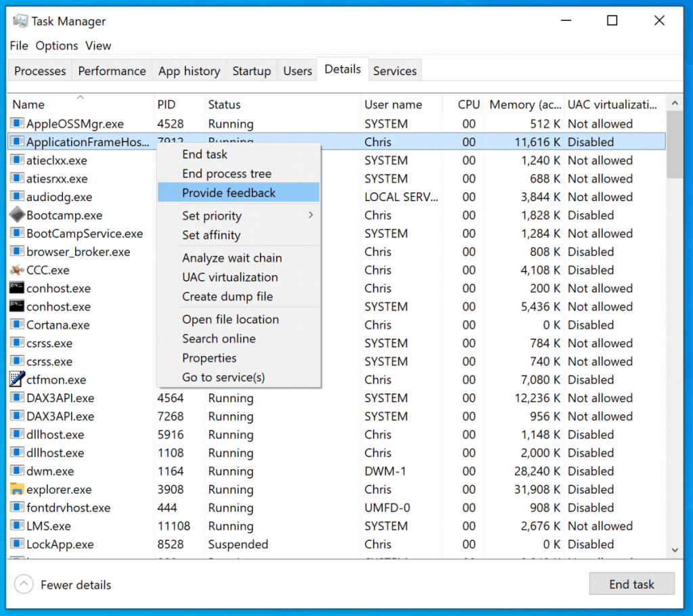Image resolution: width=693 pixels, height=616 pixels.
Task: Switch to the Processes tab
Action: 40,71
